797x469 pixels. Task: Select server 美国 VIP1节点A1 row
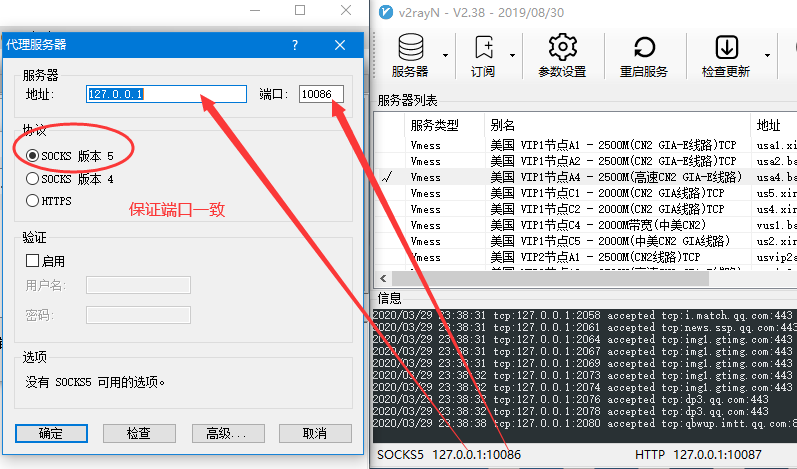coord(586,145)
